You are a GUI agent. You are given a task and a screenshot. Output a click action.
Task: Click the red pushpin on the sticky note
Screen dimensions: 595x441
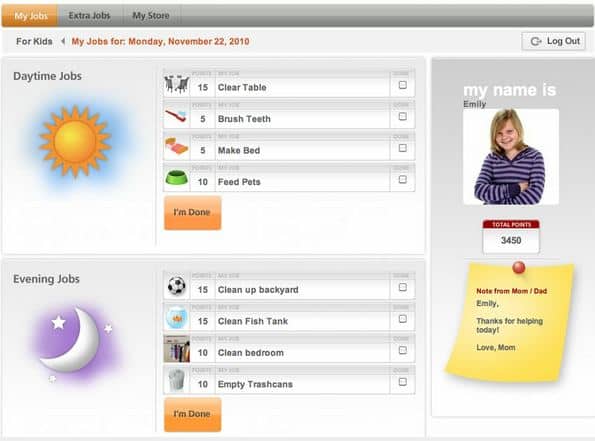point(518,268)
